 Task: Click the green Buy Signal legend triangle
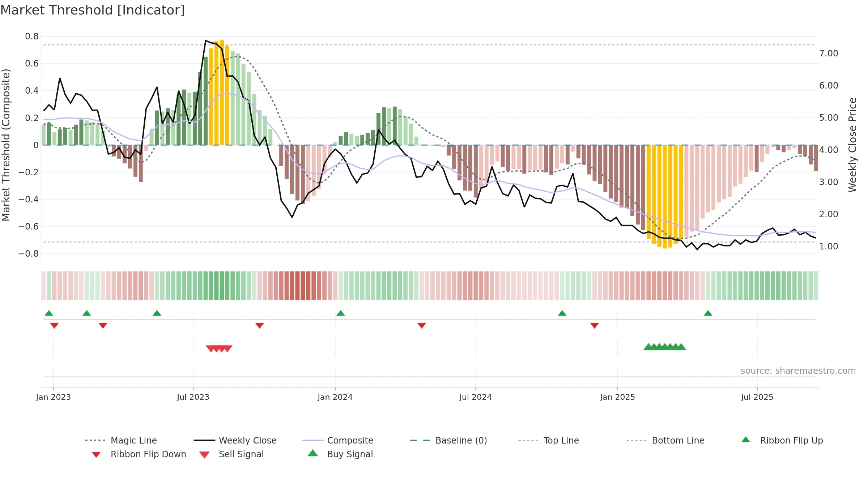(x=313, y=453)
